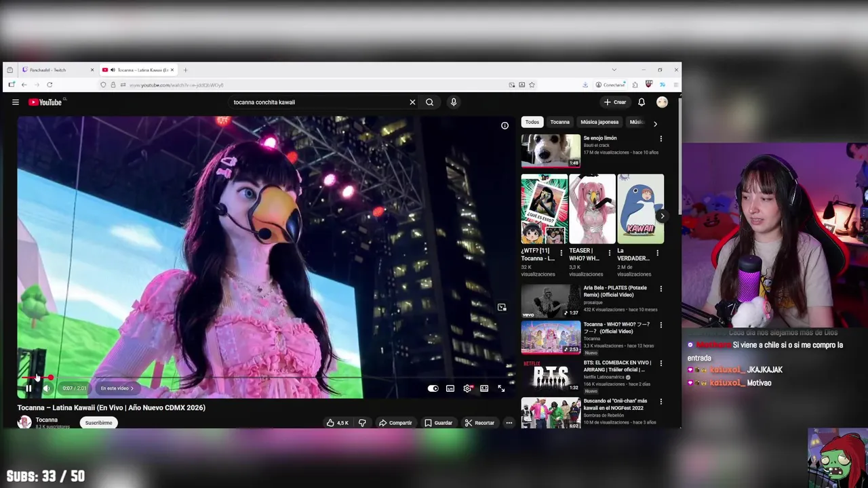This screenshot has height=488, width=868.
Task: Open Aria Bela PILATES video thumbnail
Action: pyautogui.click(x=551, y=300)
